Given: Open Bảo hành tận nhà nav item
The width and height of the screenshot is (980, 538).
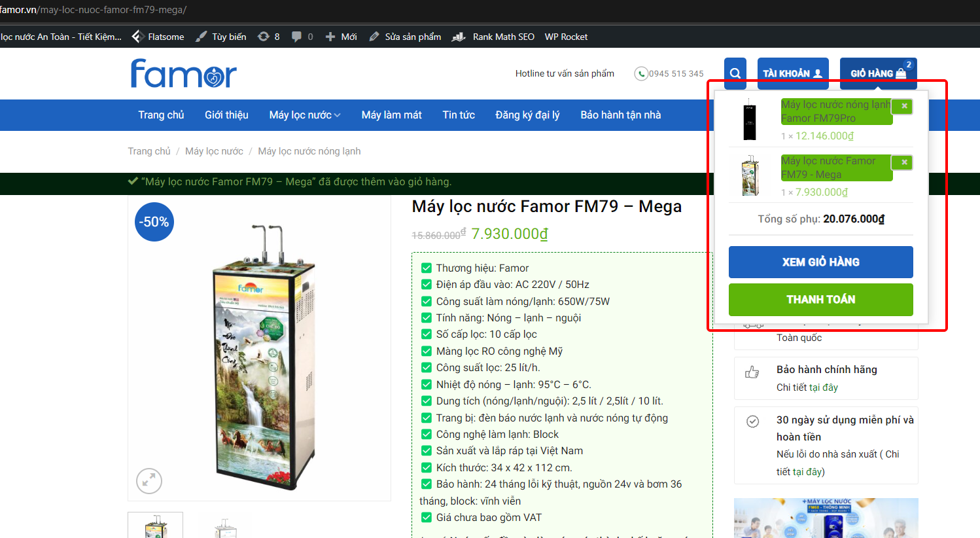Looking at the screenshot, I should click(621, 115).
